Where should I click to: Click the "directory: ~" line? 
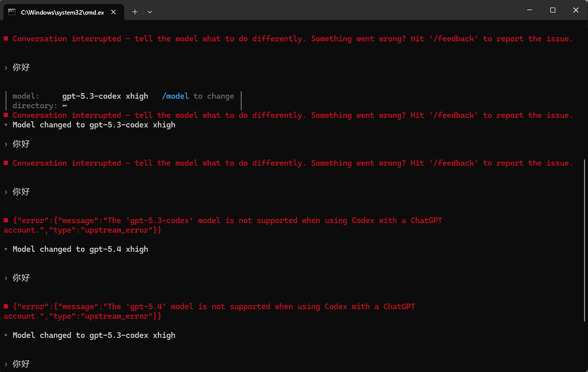click(40, 106)
